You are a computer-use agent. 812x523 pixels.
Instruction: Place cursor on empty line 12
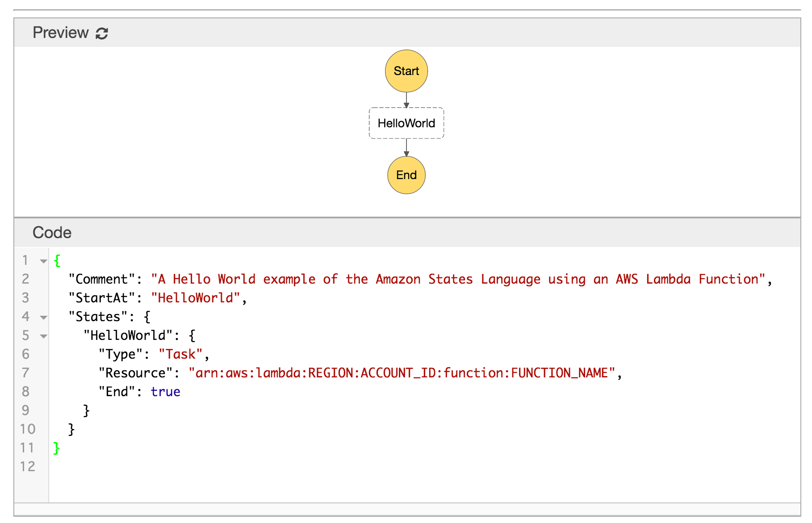(268, 467)
